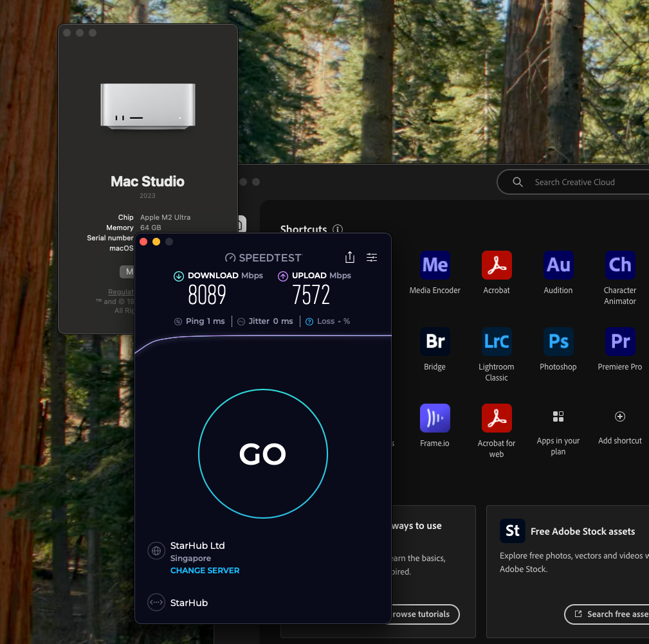Open the Frame.io shortcut
Image resolution: width=649 pixels, height=644 pixels.
tap(435, 418)
